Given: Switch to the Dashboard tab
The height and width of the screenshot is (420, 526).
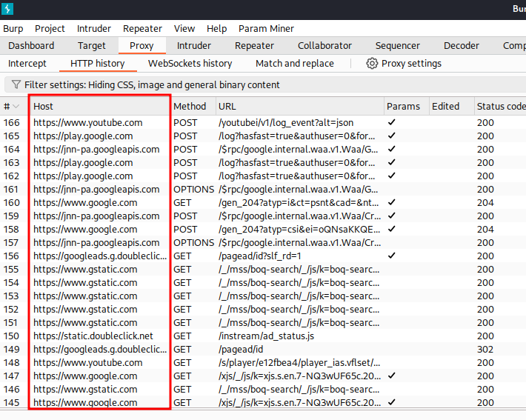Looking at the screenshot, I should click(31, 46).
